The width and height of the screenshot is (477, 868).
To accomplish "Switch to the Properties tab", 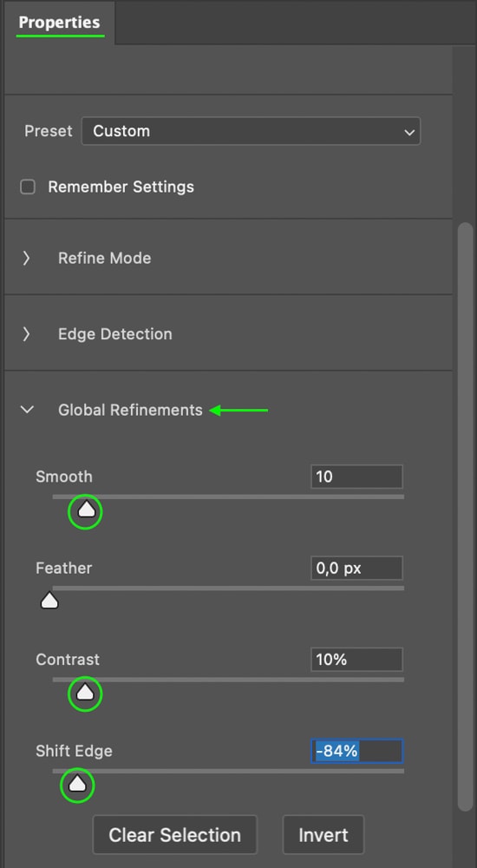I will tap(59, 23).
